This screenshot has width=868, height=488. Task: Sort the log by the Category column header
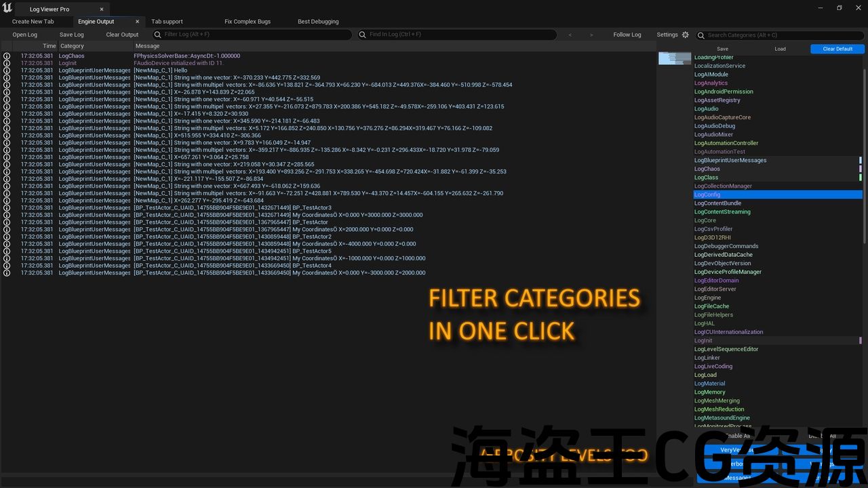[x=73, y=46]
